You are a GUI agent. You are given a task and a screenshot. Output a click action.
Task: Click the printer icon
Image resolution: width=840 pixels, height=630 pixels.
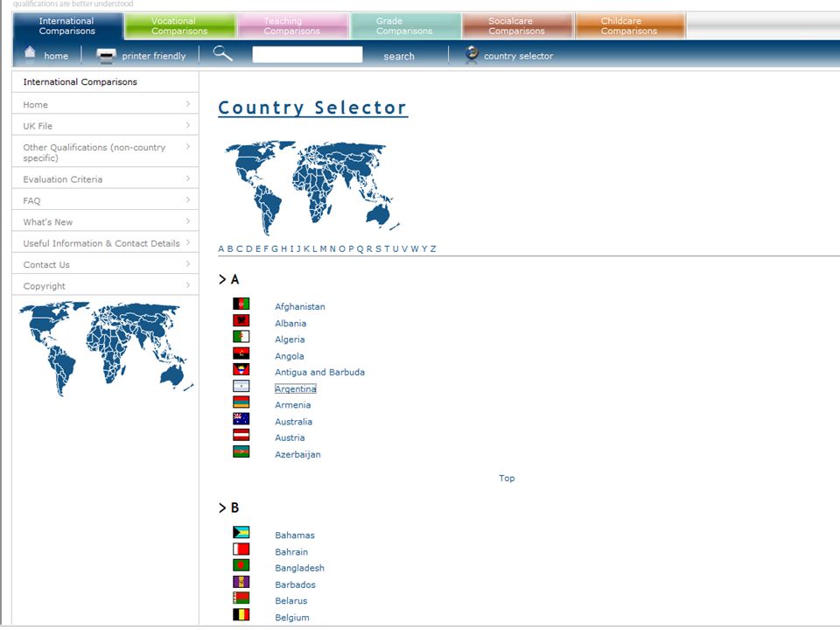106,56
